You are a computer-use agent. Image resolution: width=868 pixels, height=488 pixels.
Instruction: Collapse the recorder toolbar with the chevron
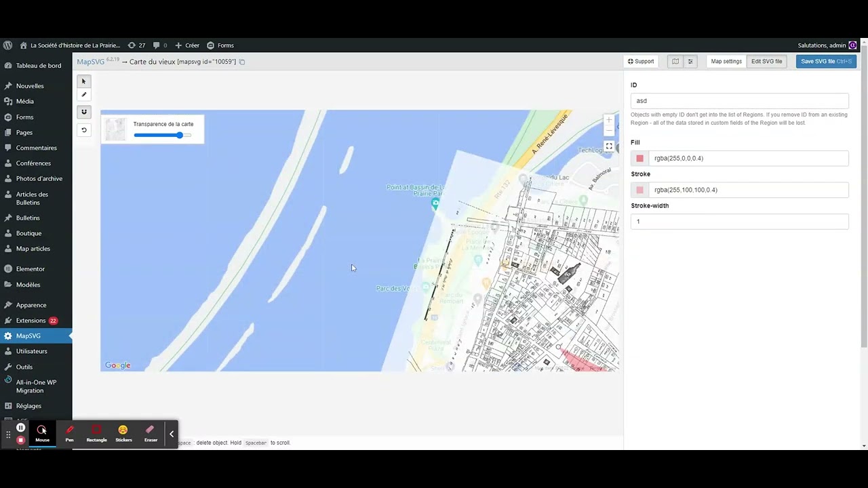[172, 434]
